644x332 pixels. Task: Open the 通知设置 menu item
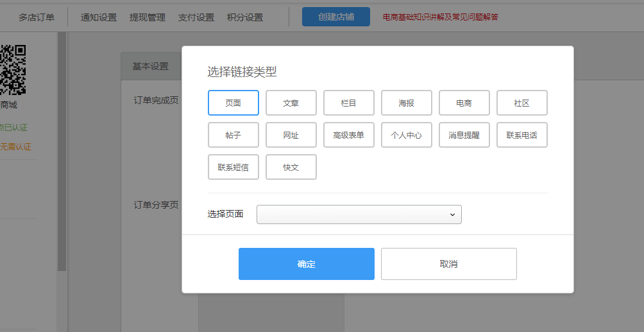(x=99, y=17)
